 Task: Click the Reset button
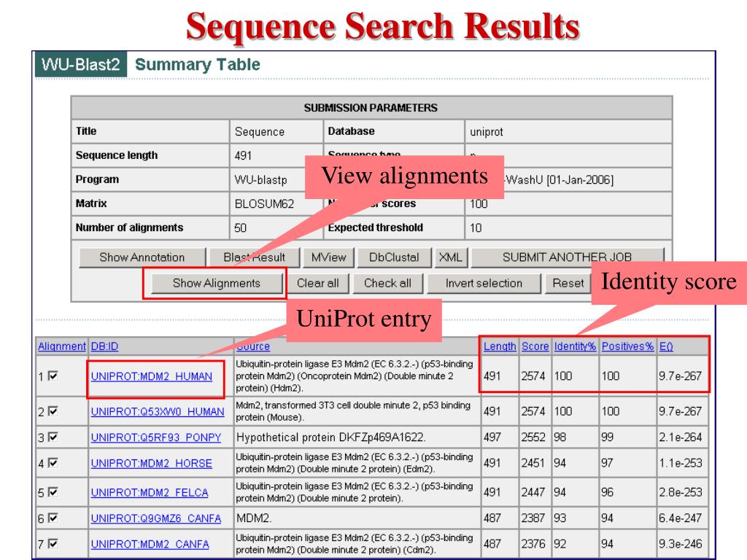(568, 284)
